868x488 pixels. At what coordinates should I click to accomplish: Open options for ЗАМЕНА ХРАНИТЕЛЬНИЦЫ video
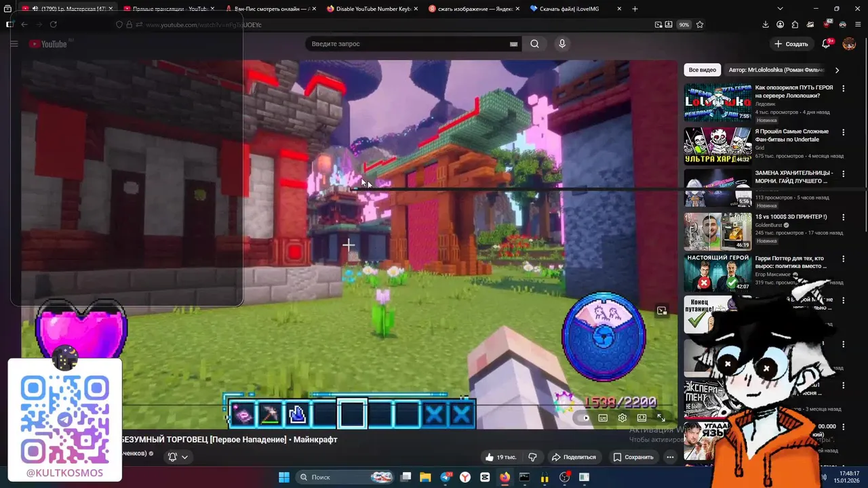point(844,174)
